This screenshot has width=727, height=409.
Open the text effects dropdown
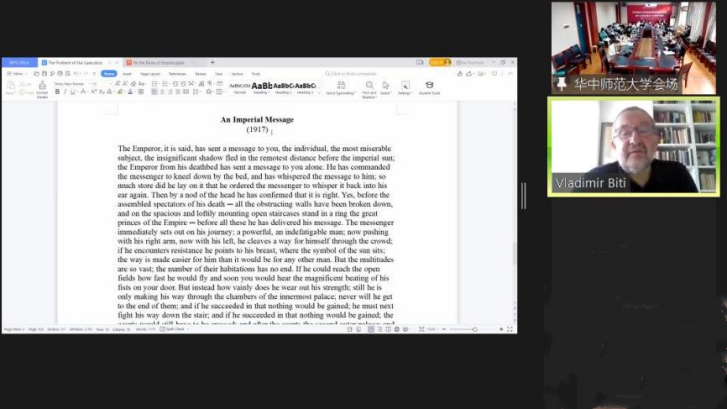tap(109, 92)
